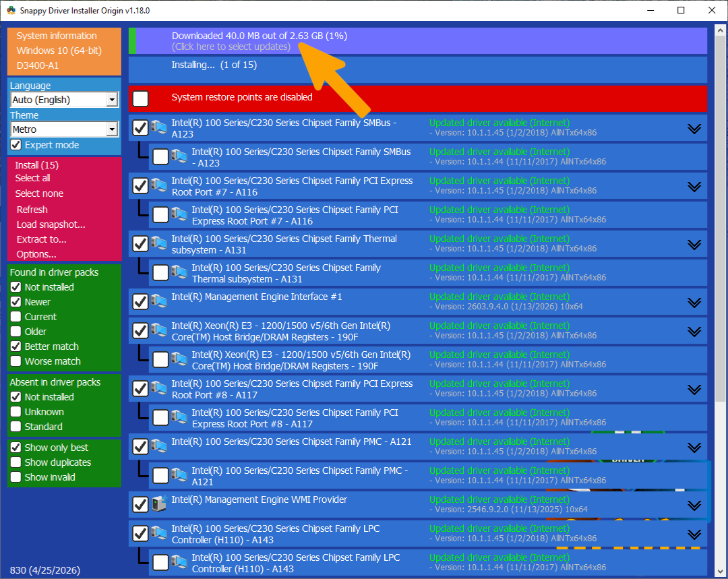Image resolution: width=728 pixels, height=579 pixels.
Task: Click the vertical scrollbar down arrow
Action: (x=720, y=571)
